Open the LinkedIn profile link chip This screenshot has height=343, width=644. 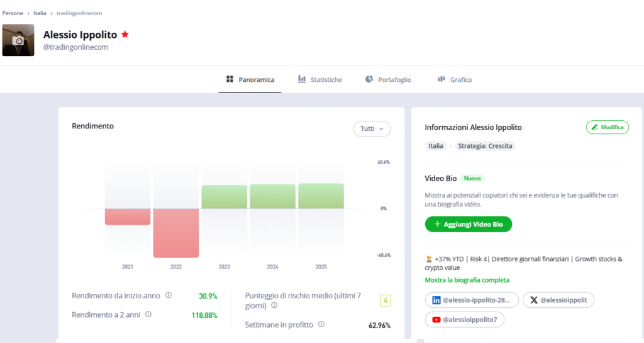tap(472, 300)
